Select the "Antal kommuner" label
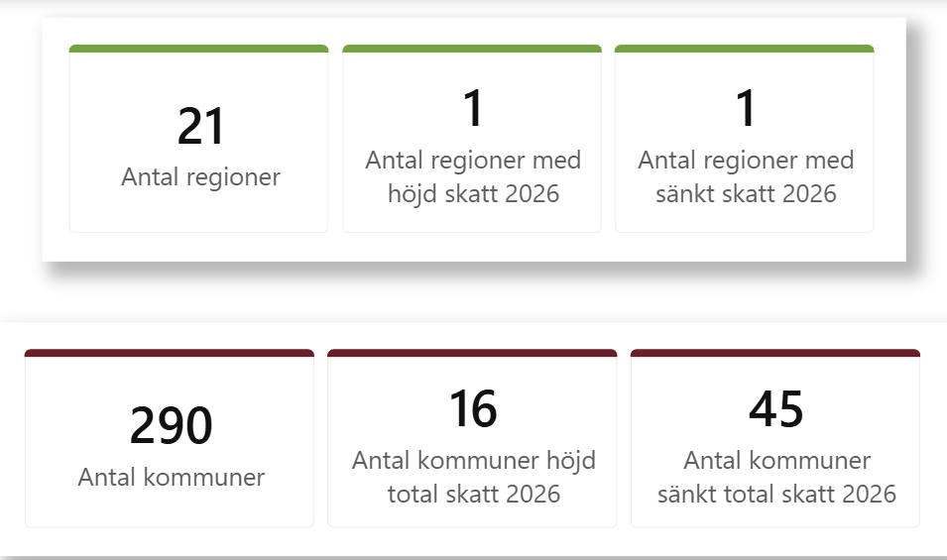The width and height of the screenshot is (947, 560). [171, 477]
